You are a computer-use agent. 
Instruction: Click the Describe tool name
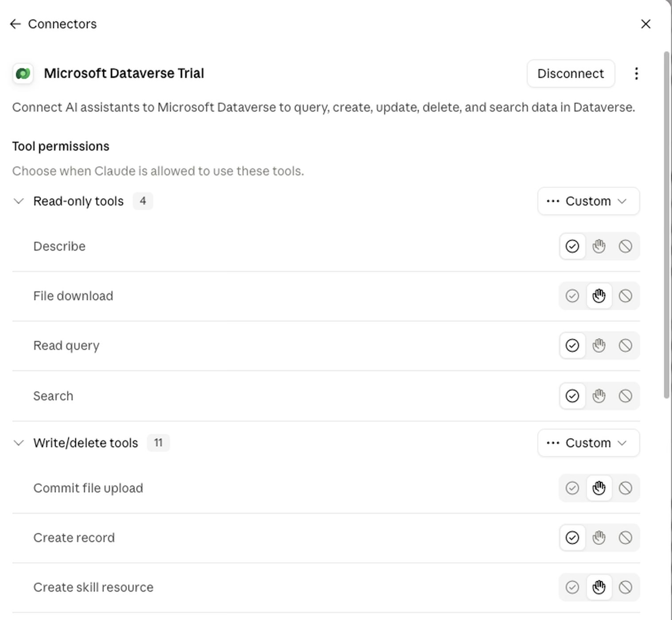pos(59,246)
